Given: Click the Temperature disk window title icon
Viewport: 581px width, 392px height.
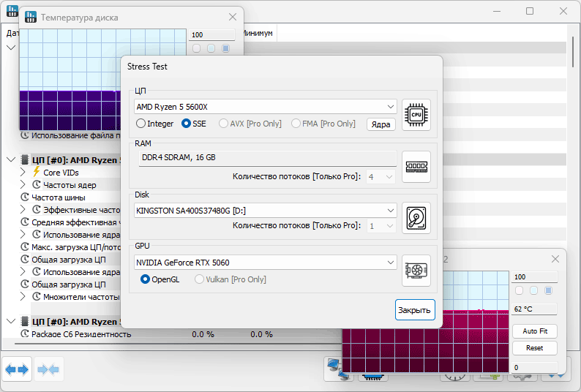Looking at the screenshot, I should tap(30, 17).
